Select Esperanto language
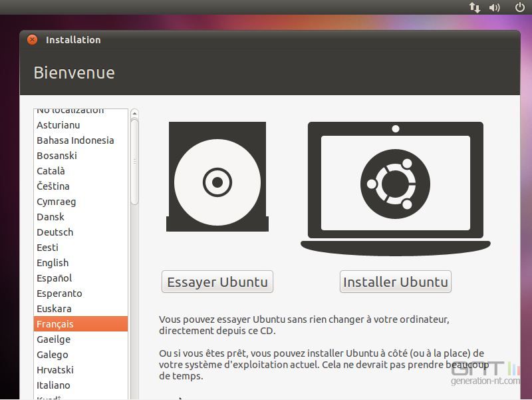 [x=80, y=294]
